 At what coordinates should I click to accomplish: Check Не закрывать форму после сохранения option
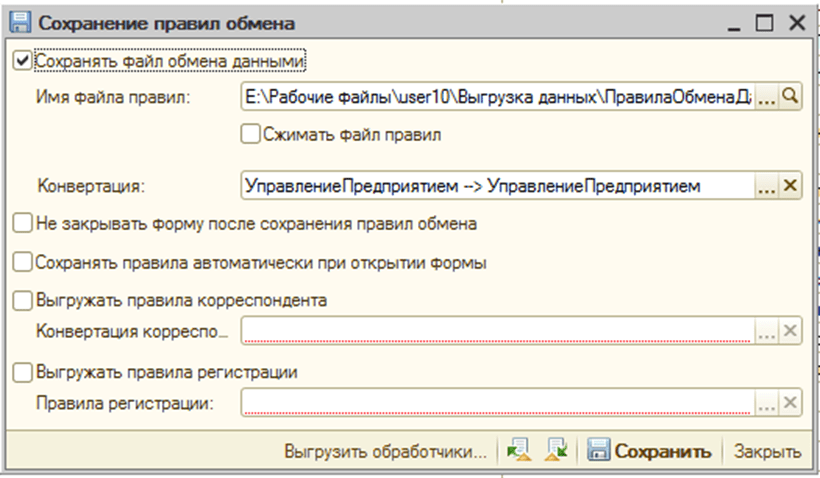click(x=23, y=223)
